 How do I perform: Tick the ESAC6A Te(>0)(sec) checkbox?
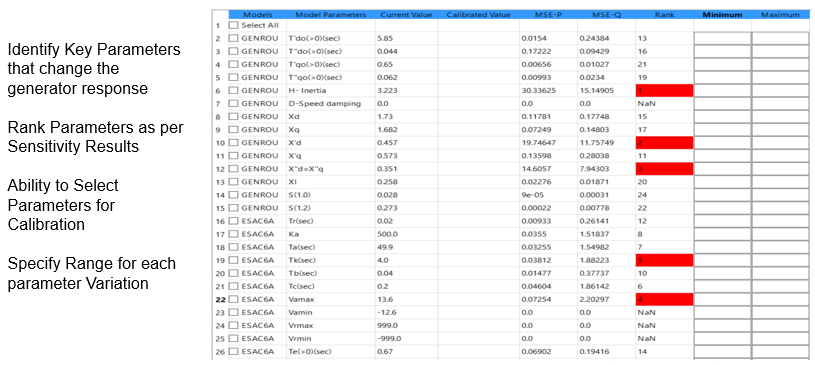pos(233,351)
